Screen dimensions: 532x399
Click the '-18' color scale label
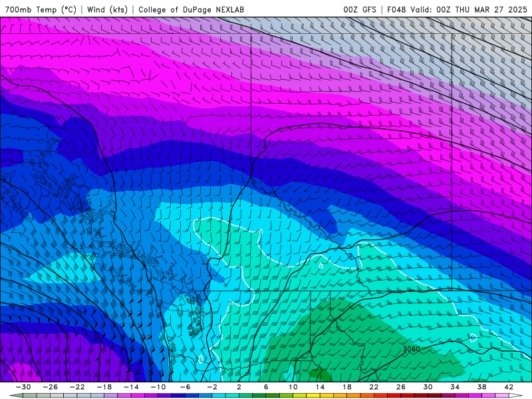104,387
